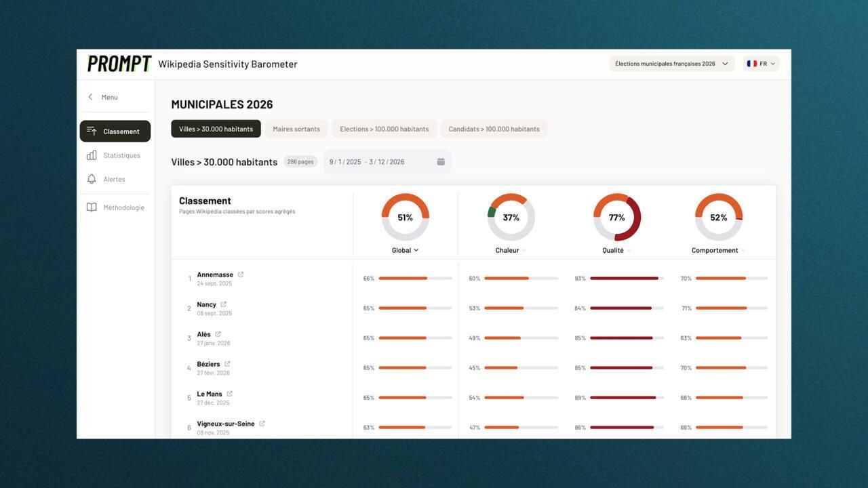Viewport: 868px width, 488px height.
Task: Open external link icon beside Nancy
Action: pyautogui.click(x=223, y=304)
